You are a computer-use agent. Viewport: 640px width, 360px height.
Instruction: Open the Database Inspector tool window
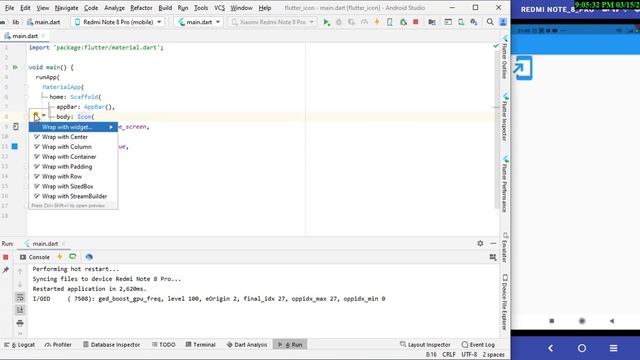[x=111, y=344]
